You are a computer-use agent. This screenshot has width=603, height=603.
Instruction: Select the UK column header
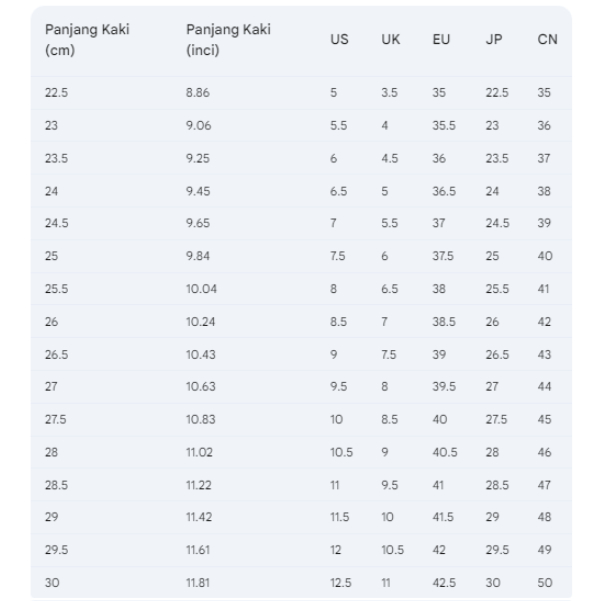click(x=390, y=40)
